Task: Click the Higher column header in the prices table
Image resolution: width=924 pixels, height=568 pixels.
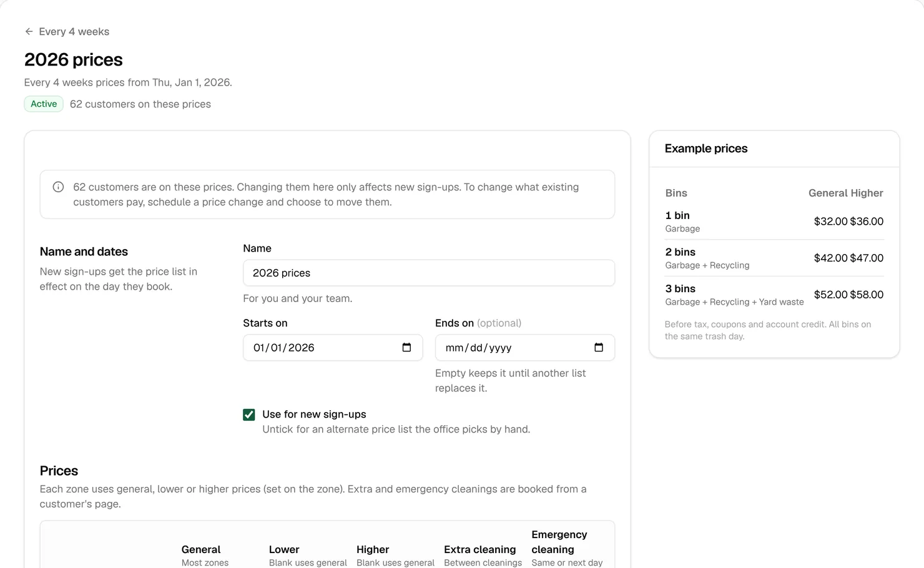Action: pos(373,549)
